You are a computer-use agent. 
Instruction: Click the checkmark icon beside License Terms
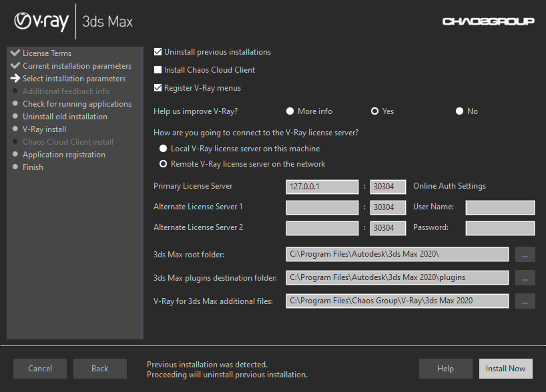coord(15,53)
